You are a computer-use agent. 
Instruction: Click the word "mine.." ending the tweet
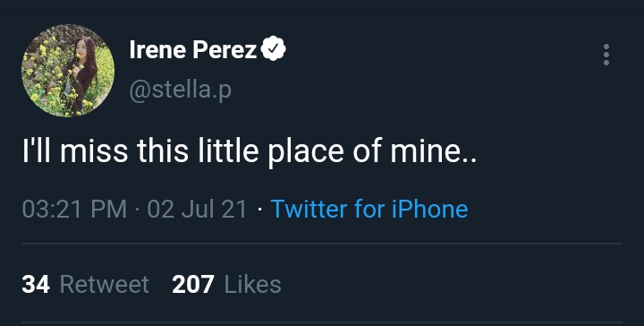point(434,150)
